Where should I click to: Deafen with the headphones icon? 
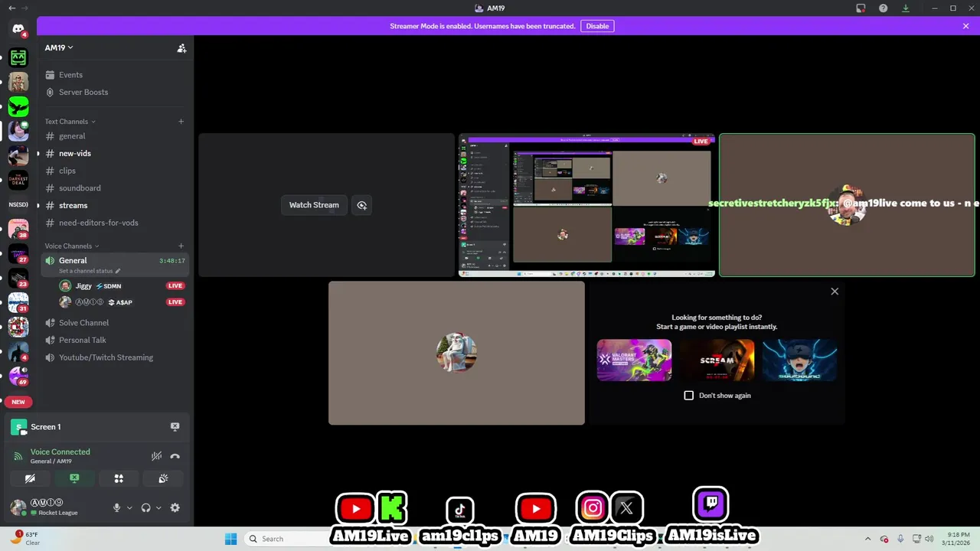[145, 507]
